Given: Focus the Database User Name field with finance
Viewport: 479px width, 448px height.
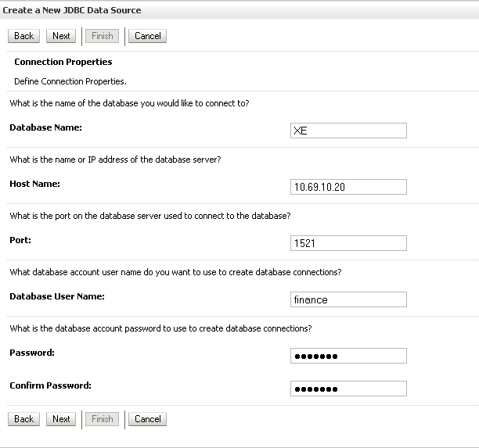Looking at the screenshot, I should pos(348,299).
